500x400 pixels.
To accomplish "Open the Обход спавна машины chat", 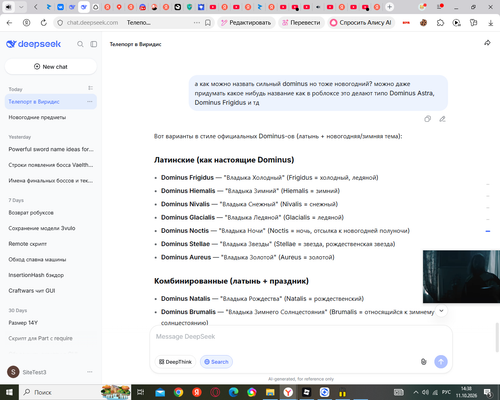I will pyautogui.click(x=51, y=259).
